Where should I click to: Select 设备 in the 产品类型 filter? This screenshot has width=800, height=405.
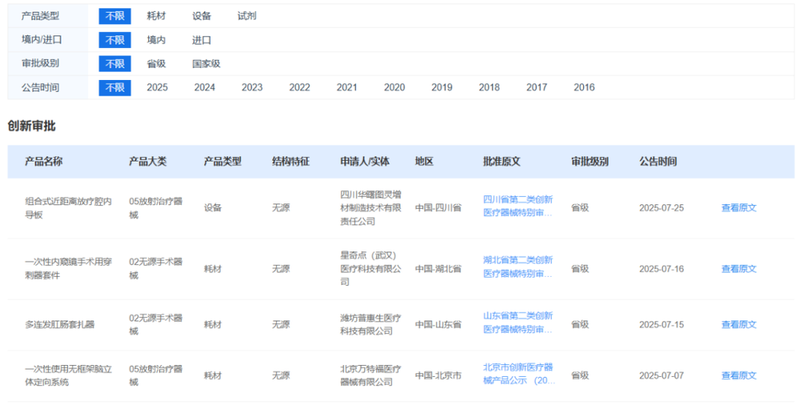(202, 16)
